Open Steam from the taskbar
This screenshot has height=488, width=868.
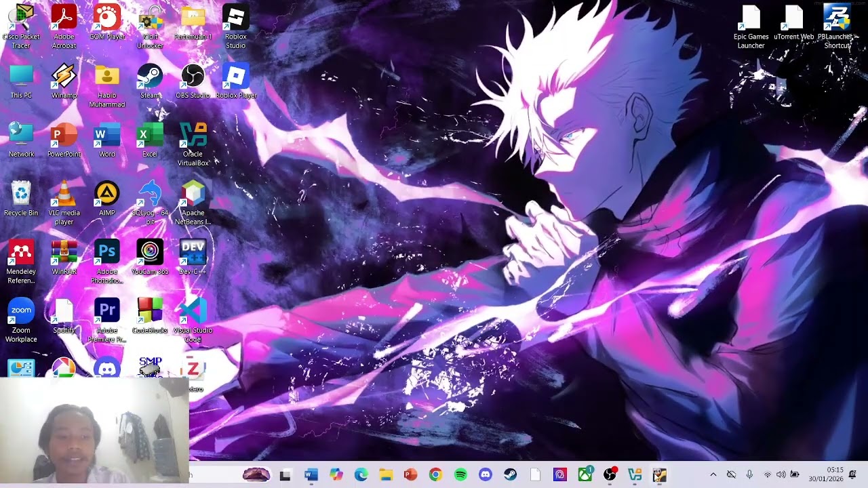pyautogui.click(x=510, y=475)
